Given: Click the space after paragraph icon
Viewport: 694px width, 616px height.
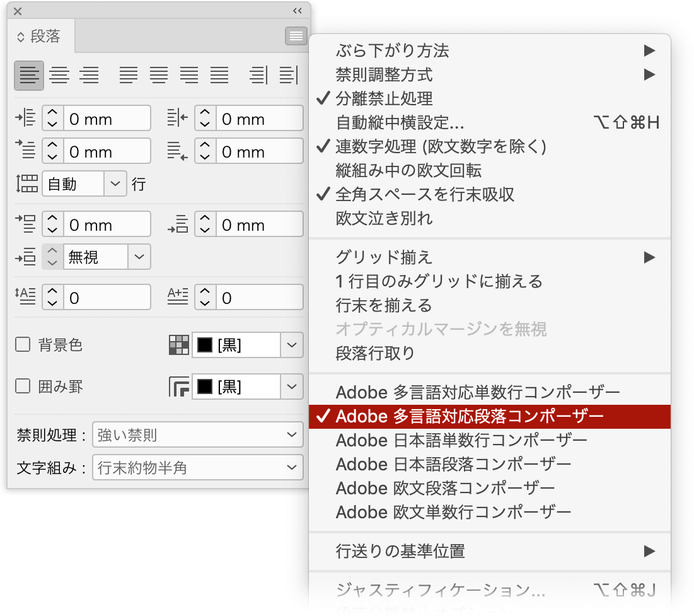Looking at the screenshot, I should [178, 224].
